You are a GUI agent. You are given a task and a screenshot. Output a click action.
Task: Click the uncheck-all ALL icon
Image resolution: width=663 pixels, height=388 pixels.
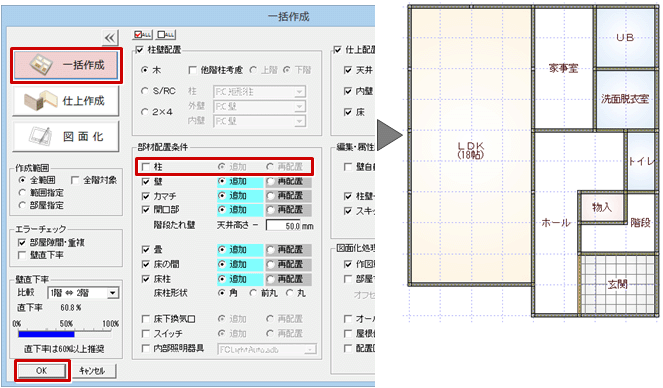tap(166, 35)
